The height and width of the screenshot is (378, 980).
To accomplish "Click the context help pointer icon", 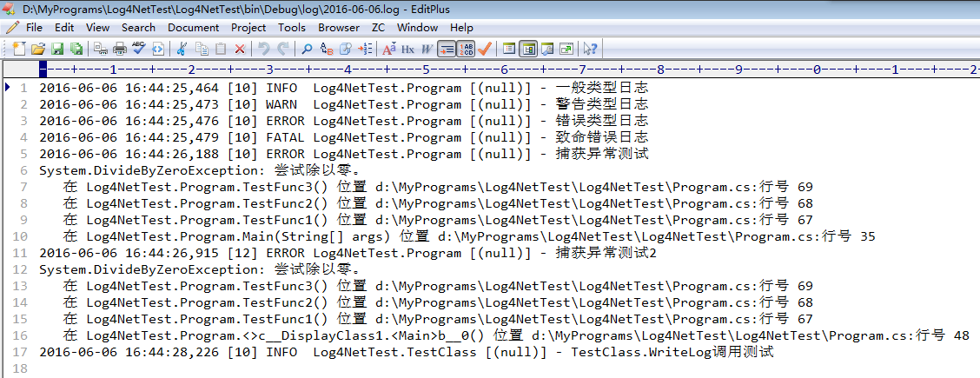I will pyautogui.click(x=590, y=49).
